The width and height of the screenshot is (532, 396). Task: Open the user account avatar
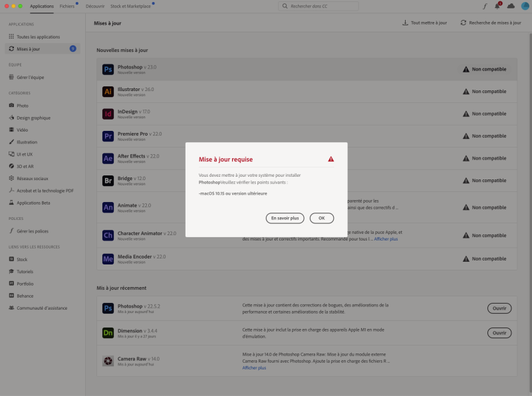tap(525, 6)
